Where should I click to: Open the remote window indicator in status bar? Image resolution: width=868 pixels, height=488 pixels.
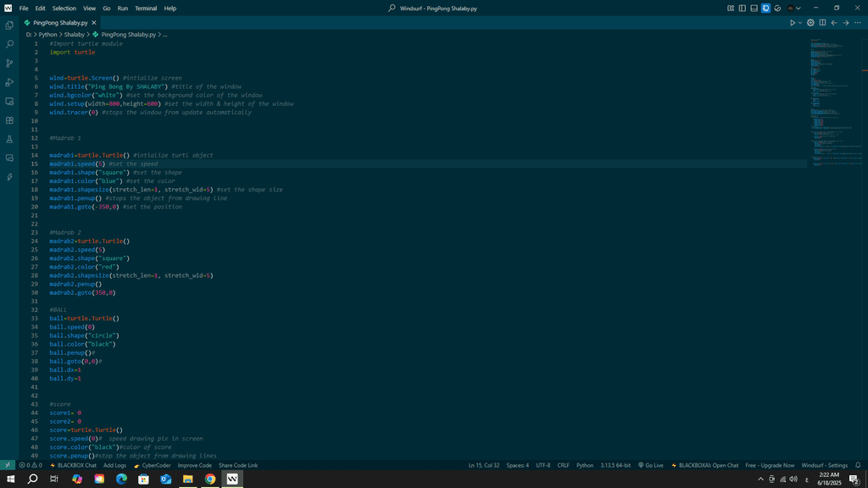7,465
